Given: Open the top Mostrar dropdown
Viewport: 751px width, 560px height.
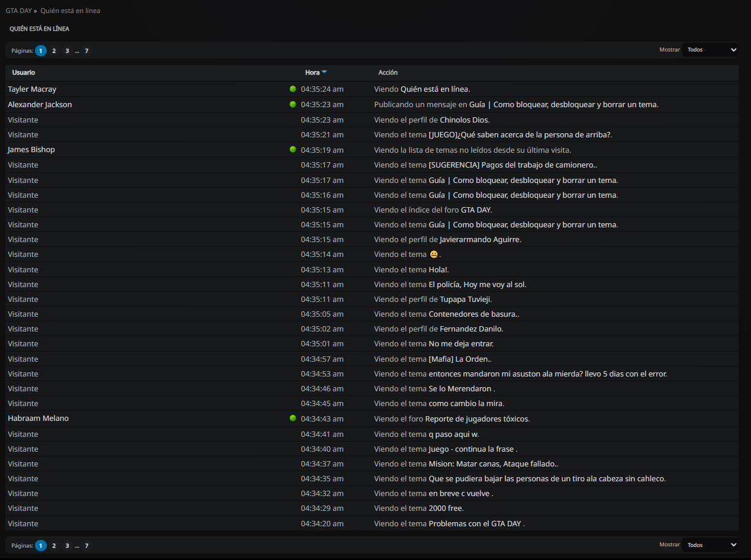Looking at the screenshot, I should coord(710,50).
